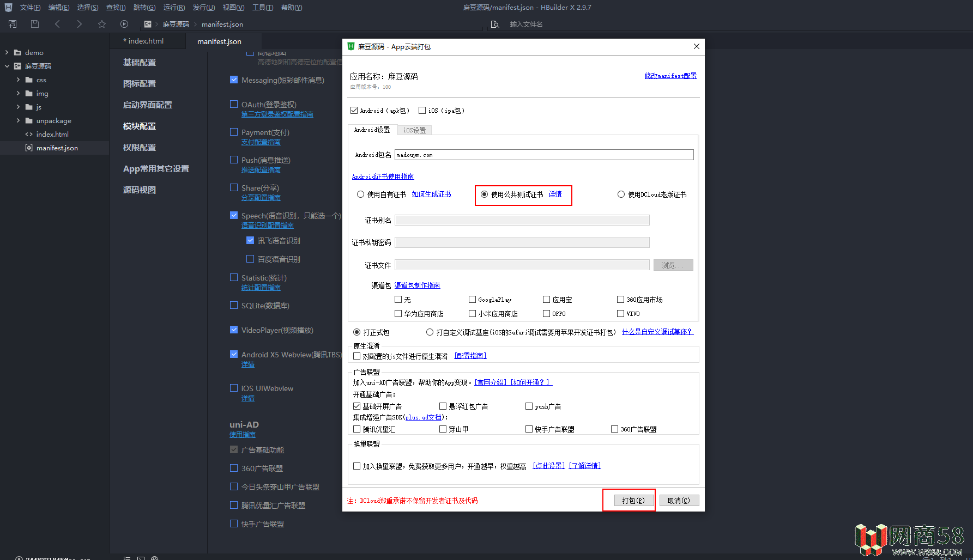Click the img folder icon in tree
The width and height of the screenshot is (973, 560).
(29, 93)
